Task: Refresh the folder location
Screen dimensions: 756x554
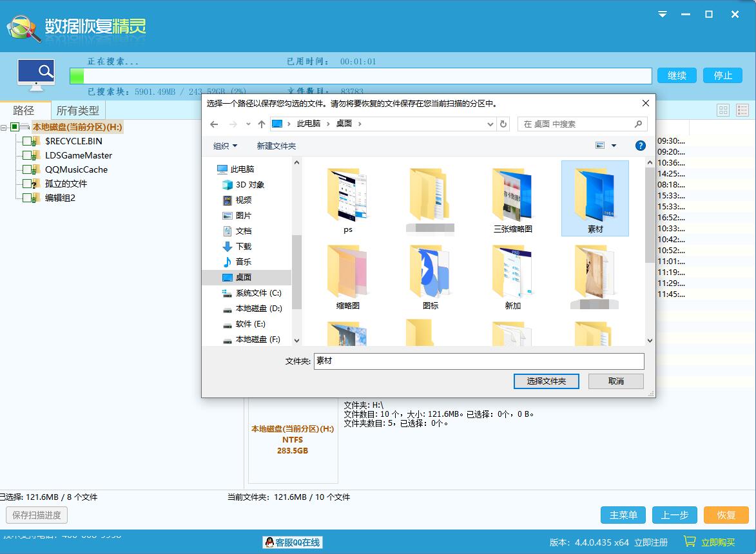Action: click(503, 124)
